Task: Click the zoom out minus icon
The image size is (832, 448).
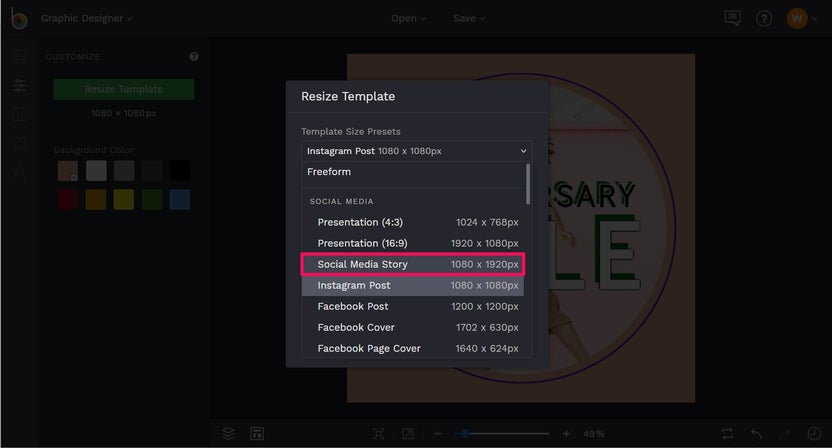Action: [x=437, y=434]
